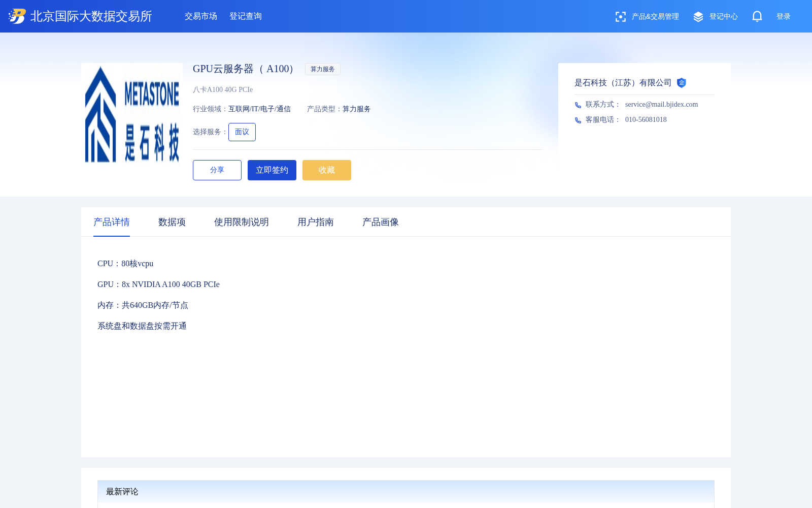The height and width of the screenshot is (508, 812).
Task: Click phone number 010-56081018
Action: tap(646, 119)
